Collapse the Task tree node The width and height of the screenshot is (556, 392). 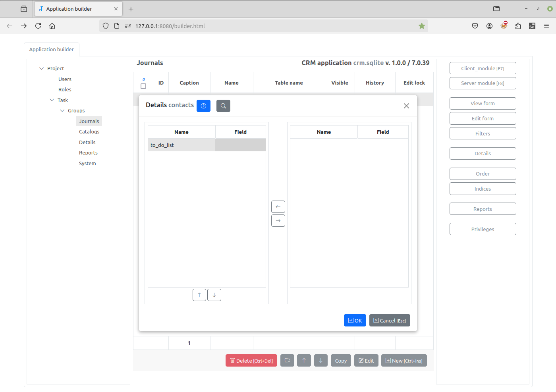52,100
